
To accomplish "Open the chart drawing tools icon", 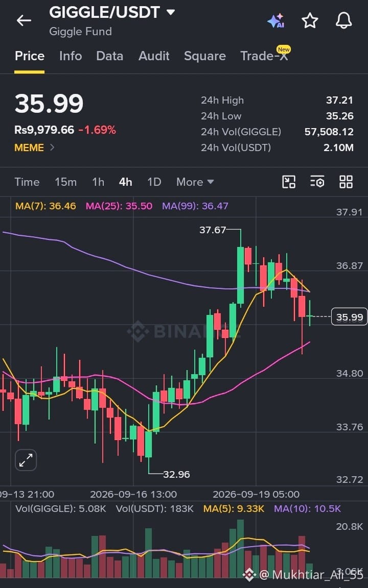I will tap(288, 182).
